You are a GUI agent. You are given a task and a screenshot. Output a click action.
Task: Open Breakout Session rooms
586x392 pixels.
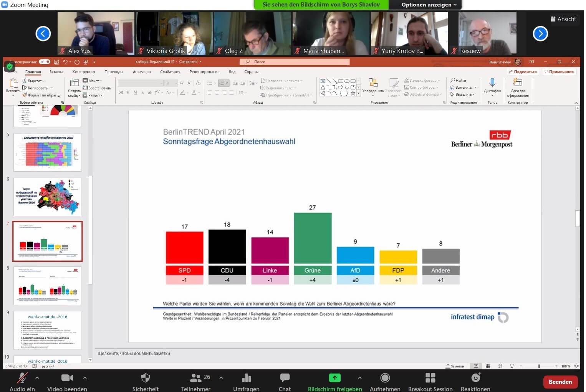click(x=430, y=378)
